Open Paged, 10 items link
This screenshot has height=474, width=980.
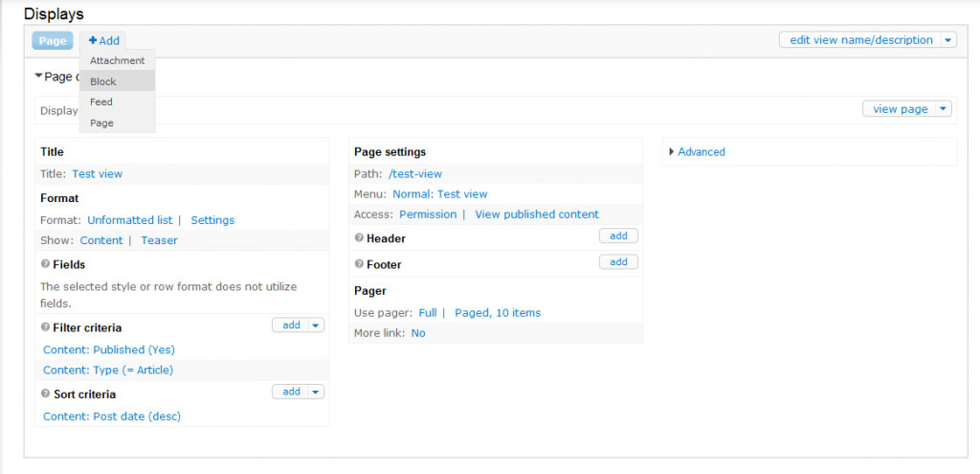click(498, 313)
